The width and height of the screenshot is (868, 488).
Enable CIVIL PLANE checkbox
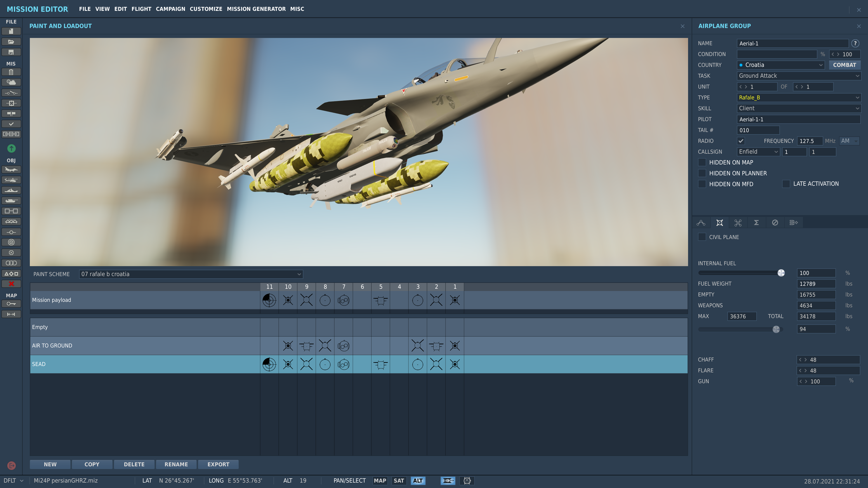pos(702,237)
